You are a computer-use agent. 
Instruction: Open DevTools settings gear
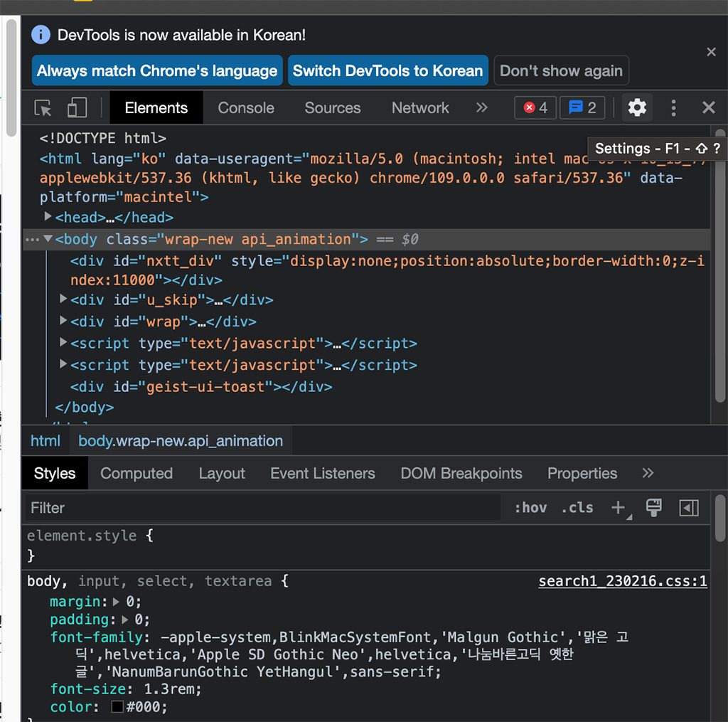pyautogui.click(x=637, y=108)
